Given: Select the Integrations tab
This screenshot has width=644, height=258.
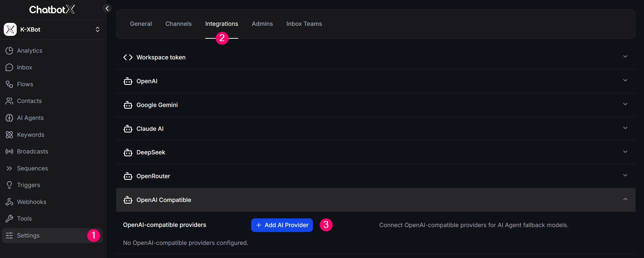Looking at the screenshot, I should pyautogui.click(x=222, y=24).
